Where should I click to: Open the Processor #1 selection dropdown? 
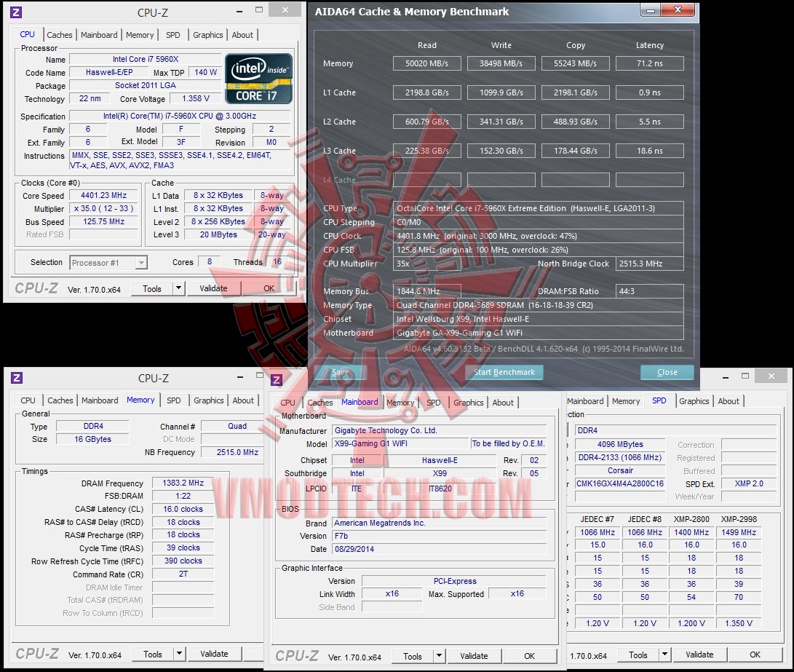(x=141, y=262)
